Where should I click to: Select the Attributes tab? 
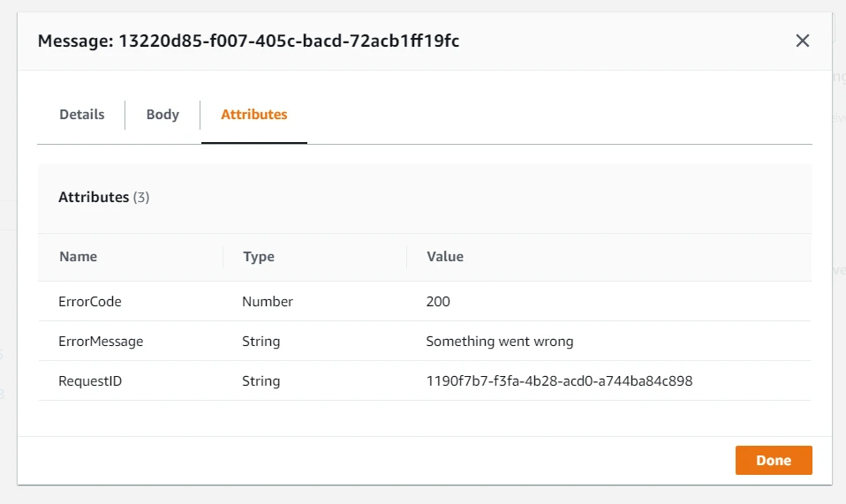pyautogui.click(x=254, y=115)
